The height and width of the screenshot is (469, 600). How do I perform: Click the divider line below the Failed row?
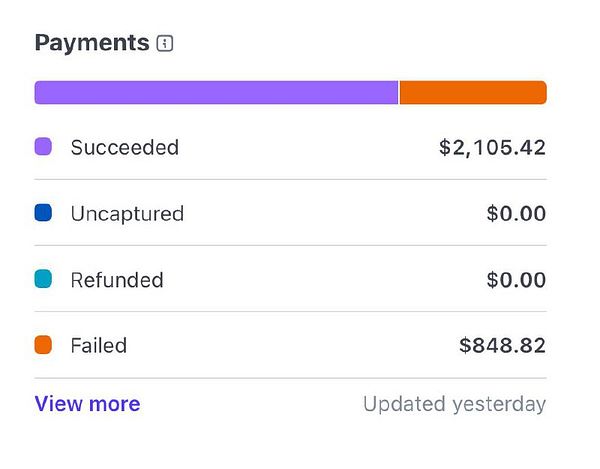pyautogui.click(x=290, y=378)
